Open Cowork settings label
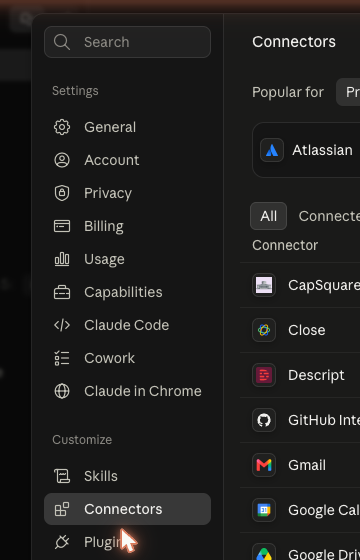The width and height of the screenshot is (360, 560). [x=109, y=358]
